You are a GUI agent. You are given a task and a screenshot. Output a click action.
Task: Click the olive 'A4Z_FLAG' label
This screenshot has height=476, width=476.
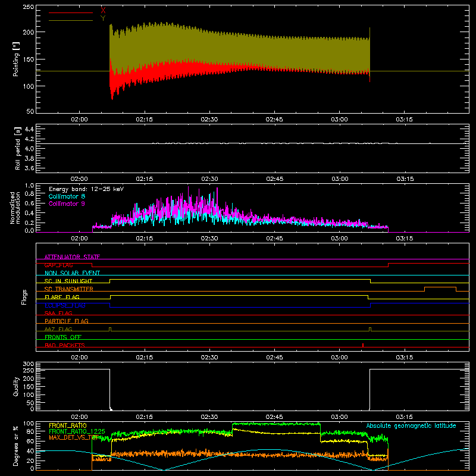58,329
